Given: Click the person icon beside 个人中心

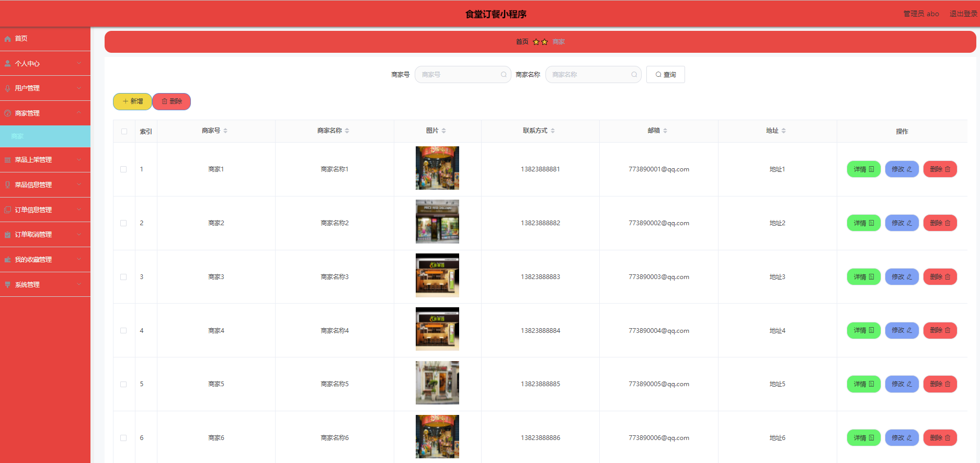Looking at the screenshot, I should [x=8, y=63].
